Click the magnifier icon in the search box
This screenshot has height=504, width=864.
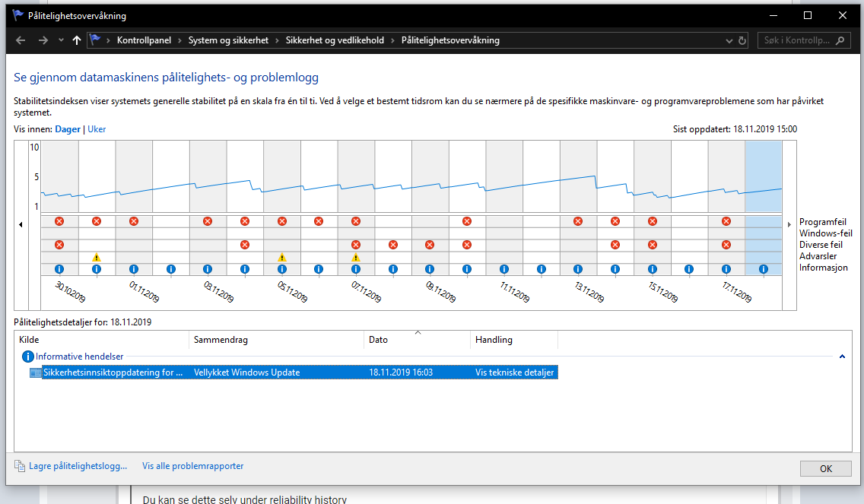[840, 40]
